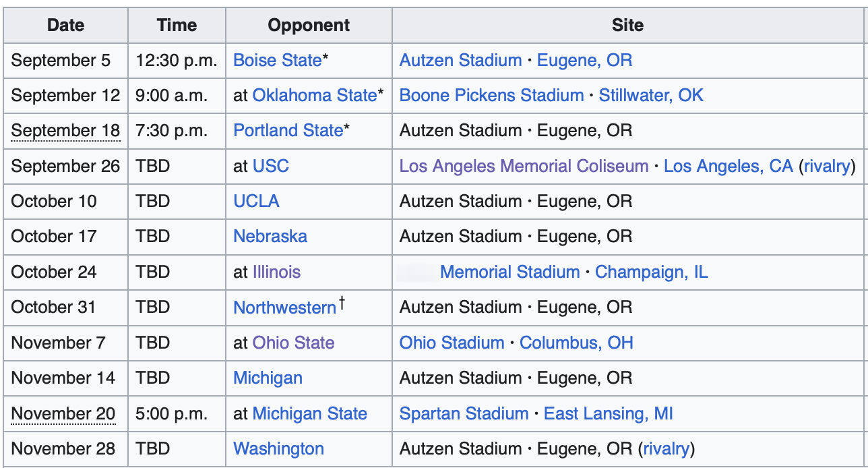Open Boone Pickens Stadium link
Viewport: 868px width, 468px height.
pos(491,95)
